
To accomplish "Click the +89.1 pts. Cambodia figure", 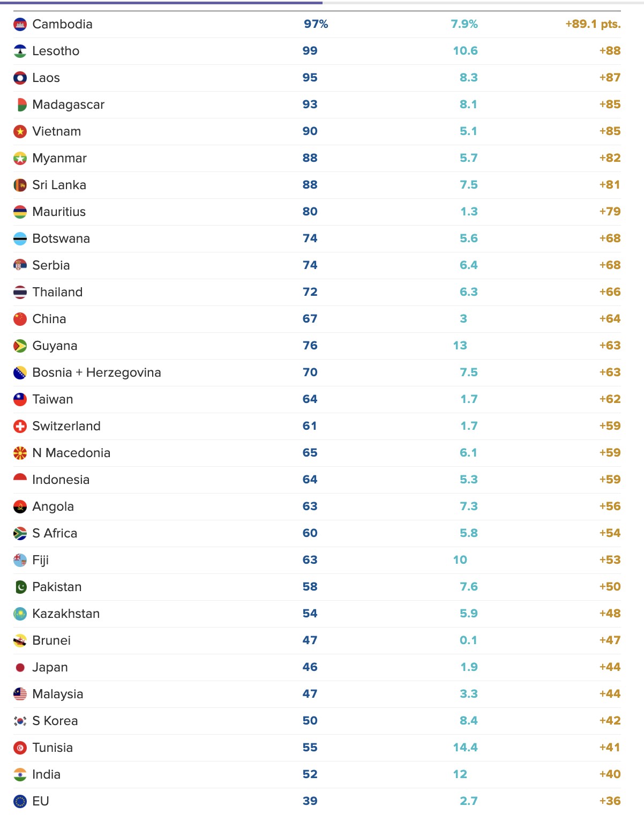I will (593, 24).
